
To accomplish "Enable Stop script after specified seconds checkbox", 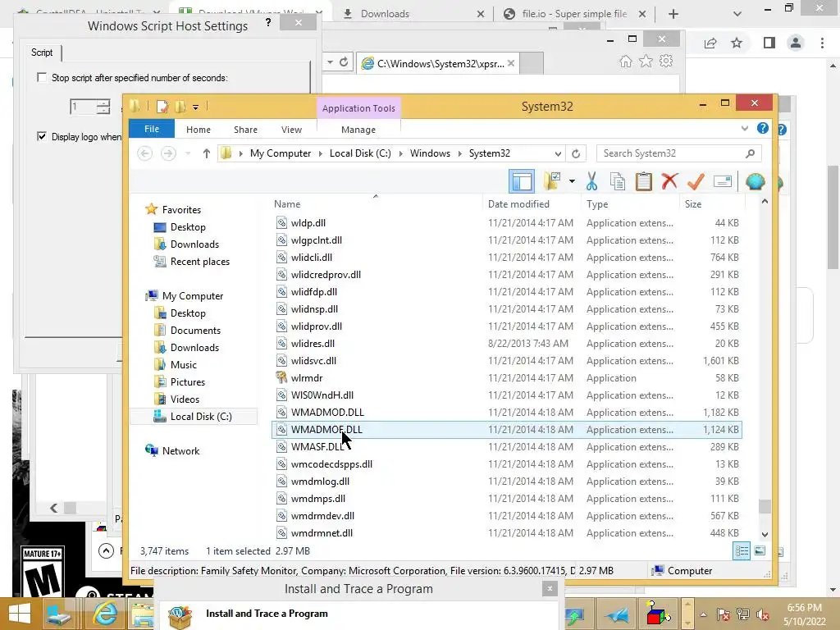I will [42, 78].
